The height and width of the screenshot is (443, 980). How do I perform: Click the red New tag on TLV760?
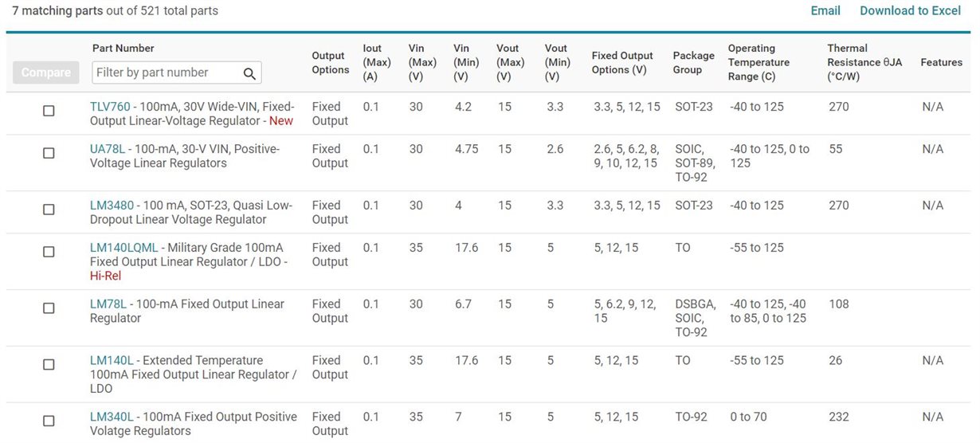tap(281, 121)
